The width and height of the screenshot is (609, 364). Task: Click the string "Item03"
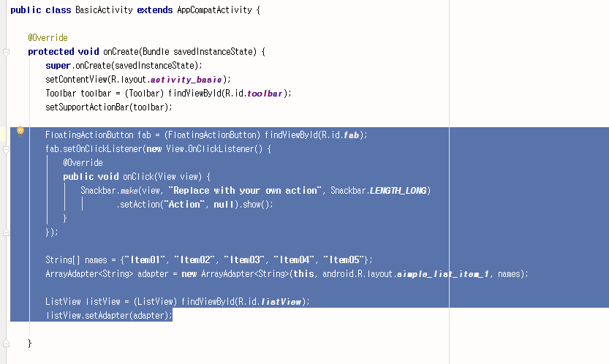(x=244, y=260)
